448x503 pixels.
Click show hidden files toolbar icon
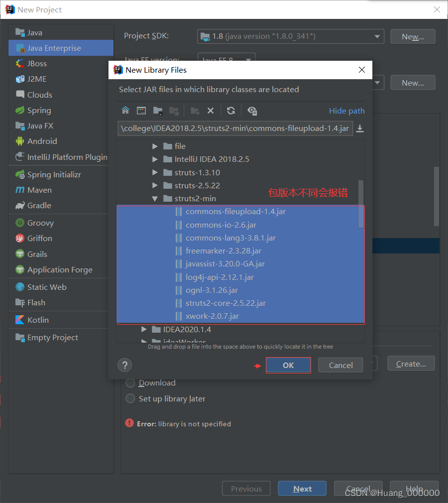[x=252, y=111]
